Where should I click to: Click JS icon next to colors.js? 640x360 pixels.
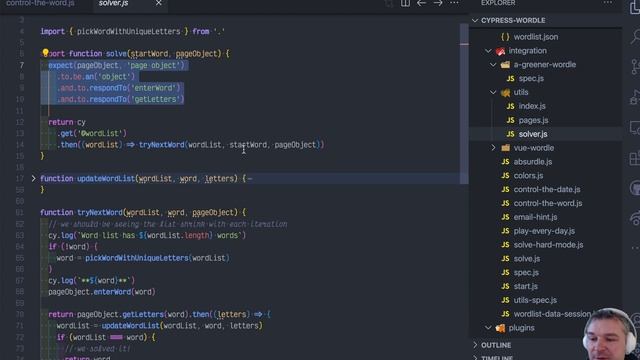point(505,176)
